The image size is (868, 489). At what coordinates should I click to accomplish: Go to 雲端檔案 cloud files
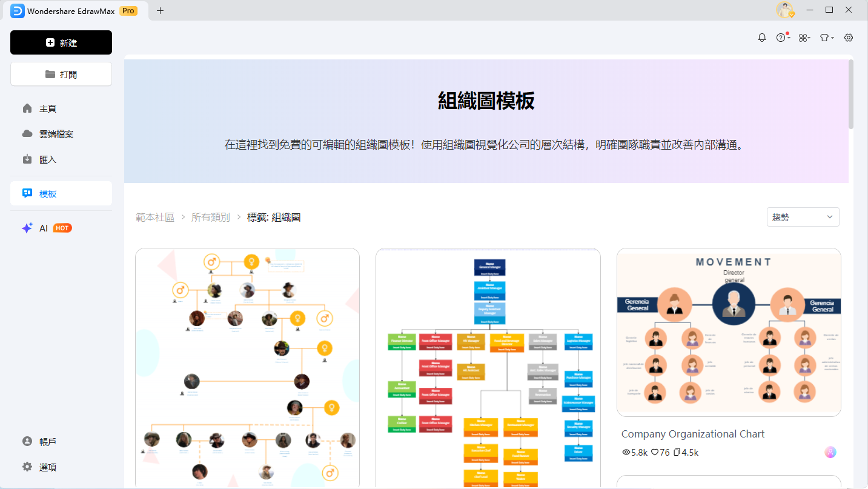coord(56,134)
